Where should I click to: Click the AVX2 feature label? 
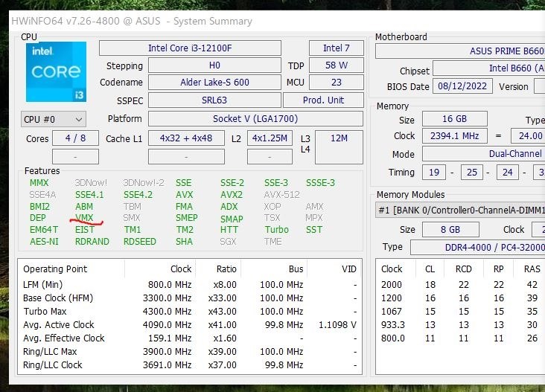coord(231,195)
